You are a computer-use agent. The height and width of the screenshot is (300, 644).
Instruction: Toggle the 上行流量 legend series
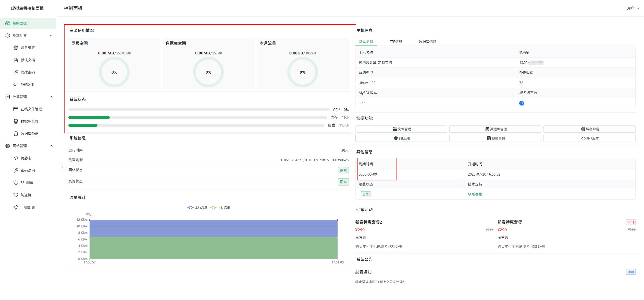(x=197, y=207)
